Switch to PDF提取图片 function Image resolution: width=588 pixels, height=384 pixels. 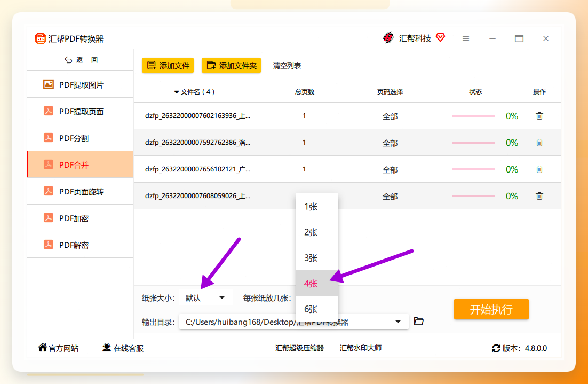click(80, 84)
